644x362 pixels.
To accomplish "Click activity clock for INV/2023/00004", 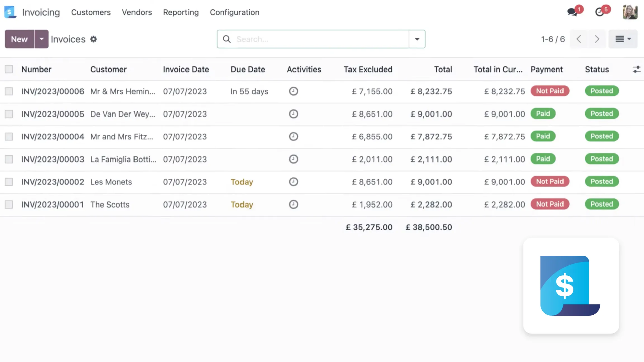I will (x=293, y=136).
